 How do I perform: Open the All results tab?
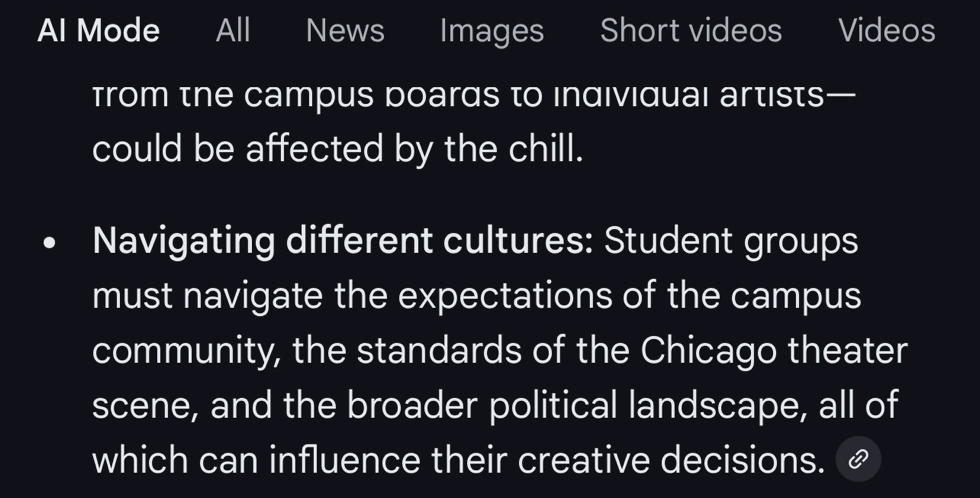(232, 30)
